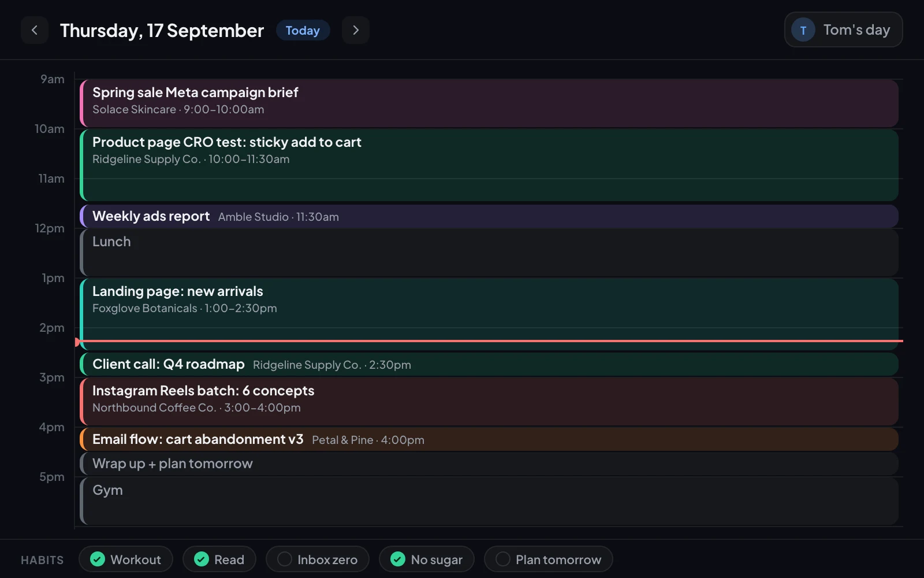Click the Today badge
924x578 pixels.
tap(303, 31)
